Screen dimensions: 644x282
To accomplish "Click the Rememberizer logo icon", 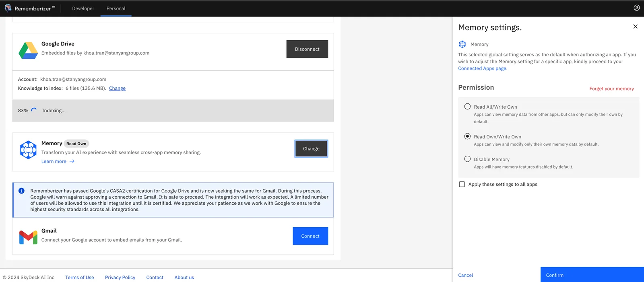I will (x=8, y=8).
